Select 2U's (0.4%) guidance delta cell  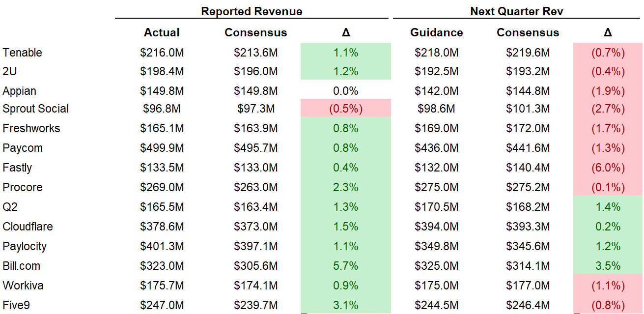click(x=608, y=71)
